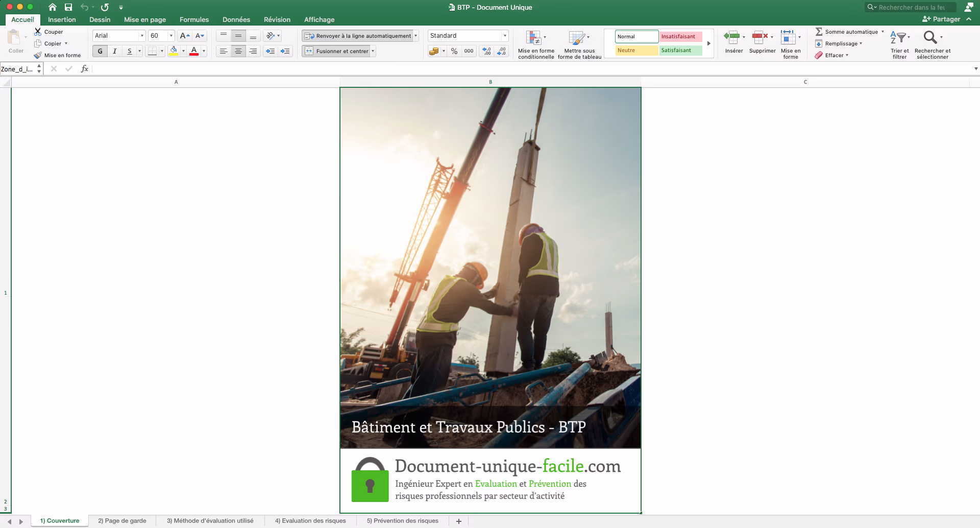Open the Formules ribbon tab
The width and height of the screenshot is (980, 528).
[x=194, y=19]
